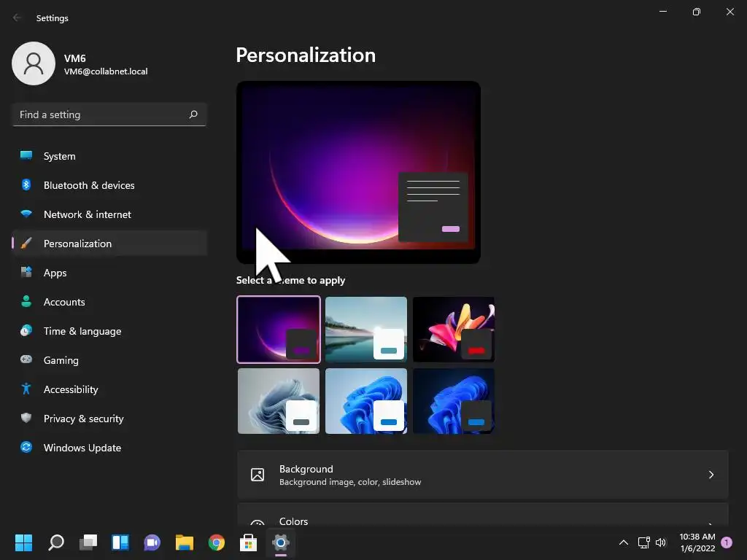The height and width of the screenshot is (560, 747).
Task: Apply the colorful flower dark theme
Action: (454, 330)
